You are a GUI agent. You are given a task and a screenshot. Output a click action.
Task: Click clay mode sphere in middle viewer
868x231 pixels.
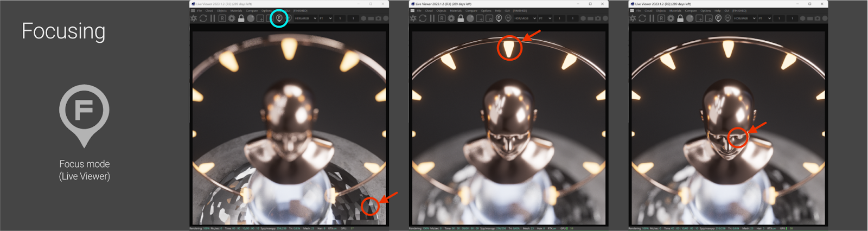tap(470, 18)
